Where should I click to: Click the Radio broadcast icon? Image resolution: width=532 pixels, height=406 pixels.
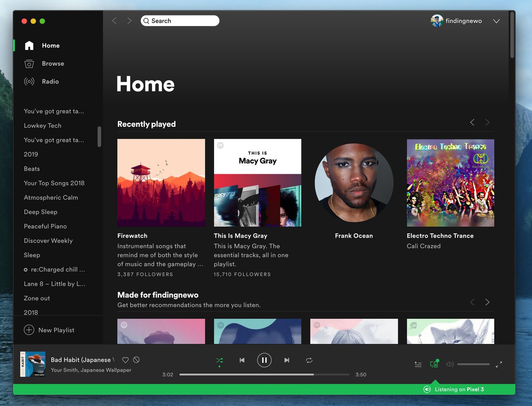(x=29, y=82)
